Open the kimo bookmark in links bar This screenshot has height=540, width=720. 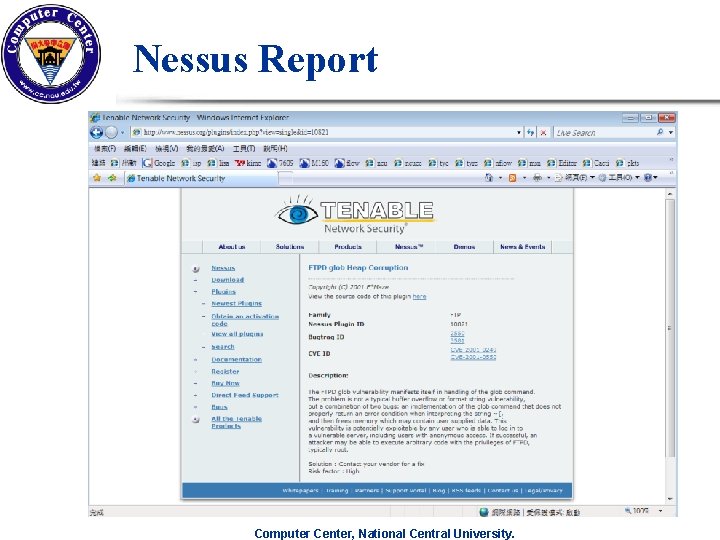pos(248,163)
